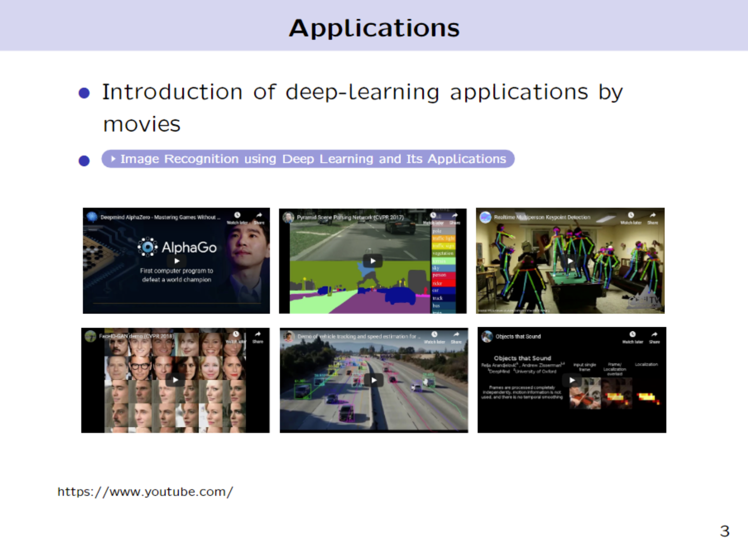This screenshot has height=560, width=748.
Task: Click the 'Introduction of deep-learning applications by movies' bullet
Action: (362, 108)
